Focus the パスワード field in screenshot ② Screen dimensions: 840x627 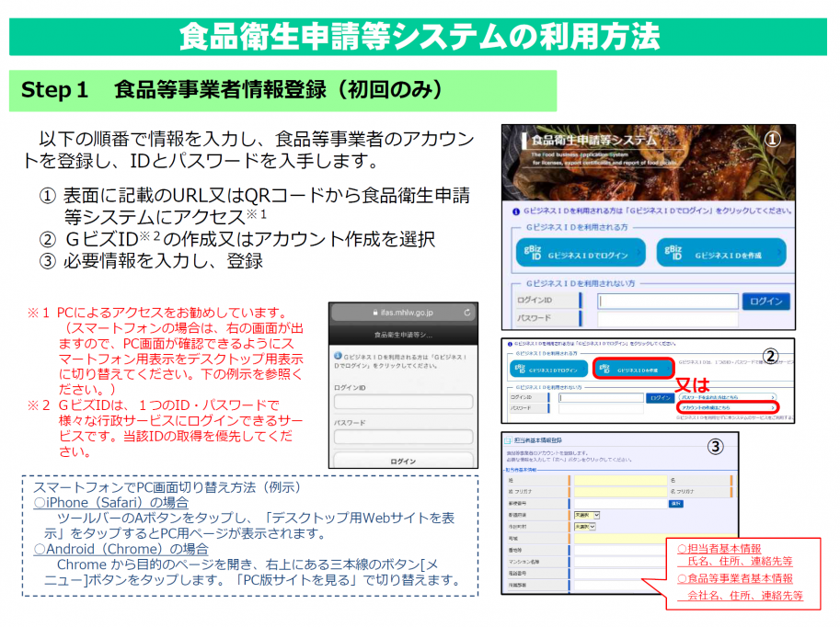(x=601, y=408)
